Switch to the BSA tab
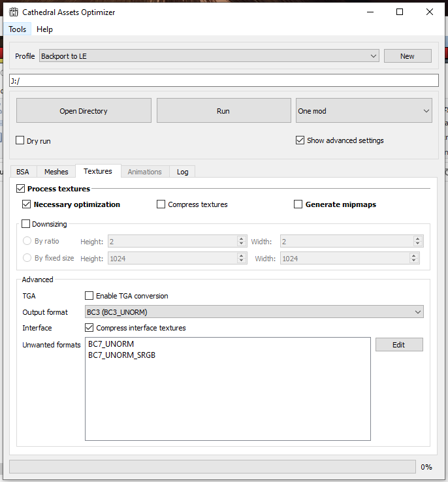This screenshot has height=482, width=448. (x=23, y=172)
